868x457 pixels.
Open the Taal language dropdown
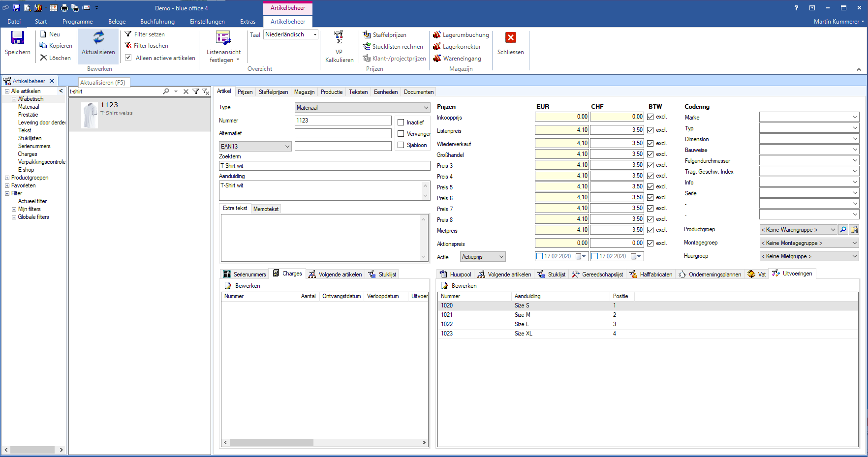pyautogui.click(x=315, y=34)
